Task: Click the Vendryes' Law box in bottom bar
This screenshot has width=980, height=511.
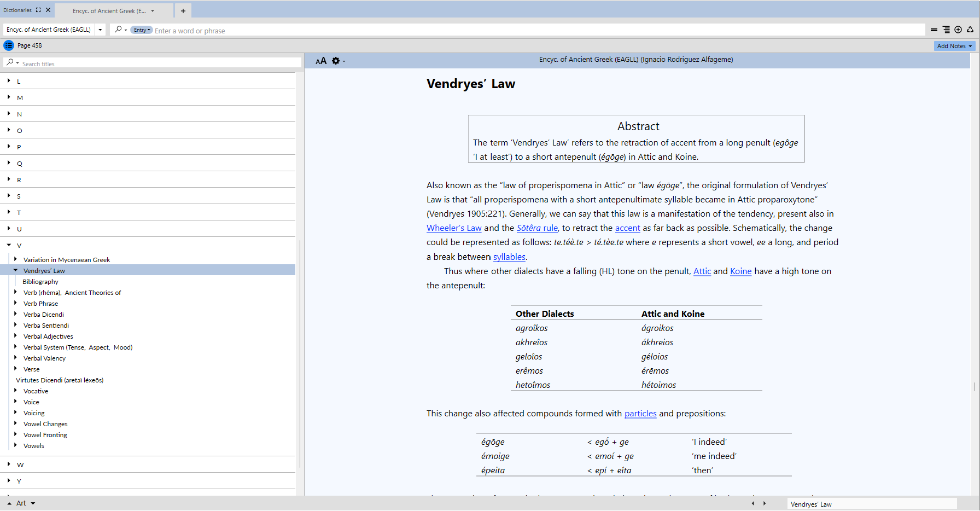Action: click(872, 504)
